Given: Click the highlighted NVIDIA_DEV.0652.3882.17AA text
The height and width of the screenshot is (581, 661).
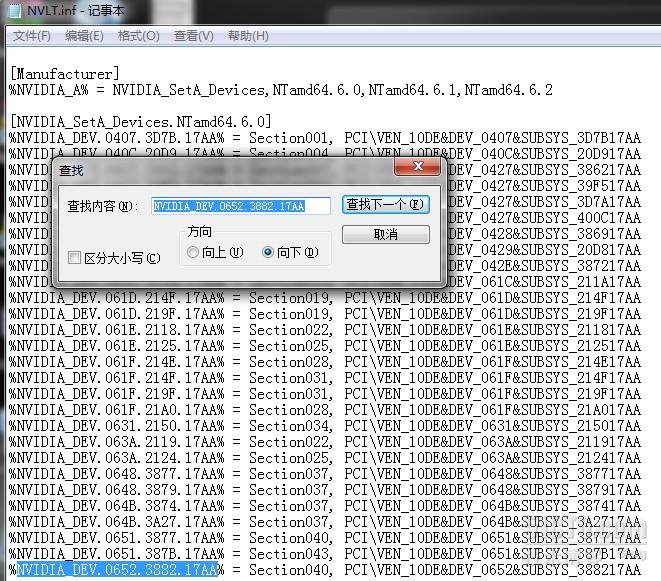Looking at the screenshot, I should click(x=118, y=570).
